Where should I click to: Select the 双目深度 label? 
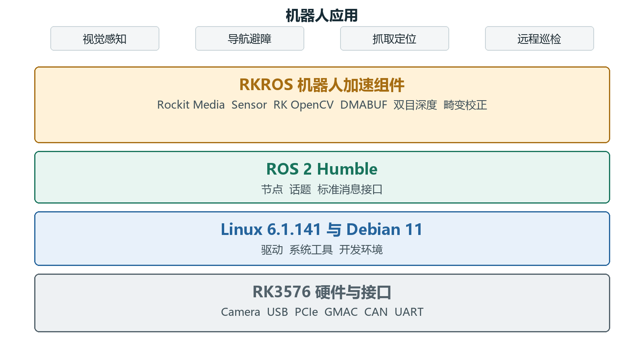pos(415,105)
